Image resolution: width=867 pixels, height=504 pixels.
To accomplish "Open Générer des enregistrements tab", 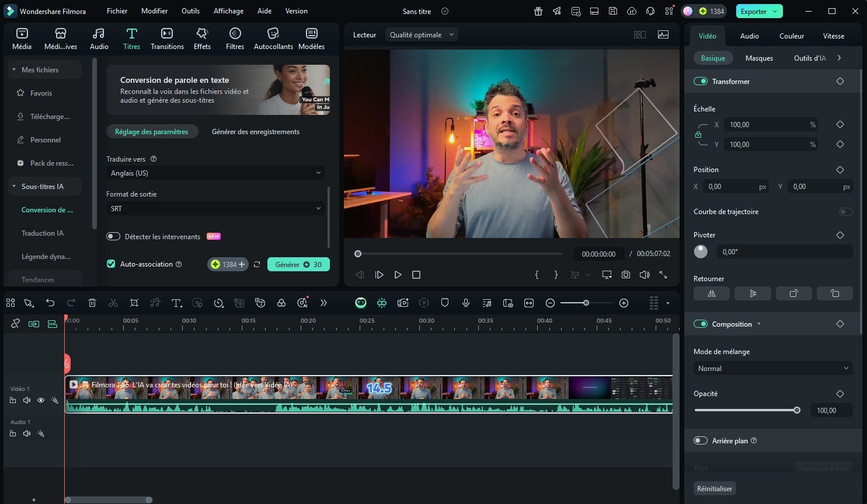I will 256,131.
